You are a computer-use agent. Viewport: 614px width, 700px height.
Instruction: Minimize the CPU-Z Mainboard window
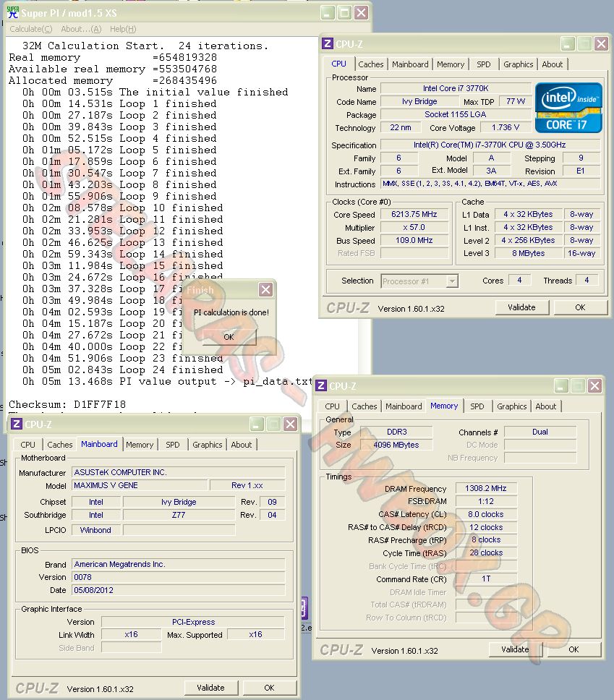point(257,424)
